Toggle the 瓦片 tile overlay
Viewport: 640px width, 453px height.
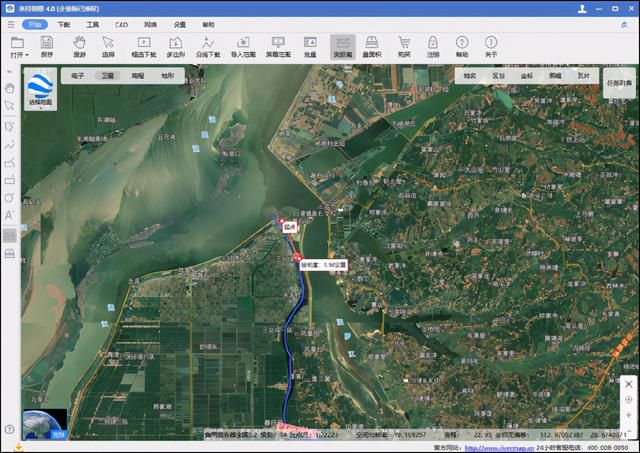click(584, 76)
